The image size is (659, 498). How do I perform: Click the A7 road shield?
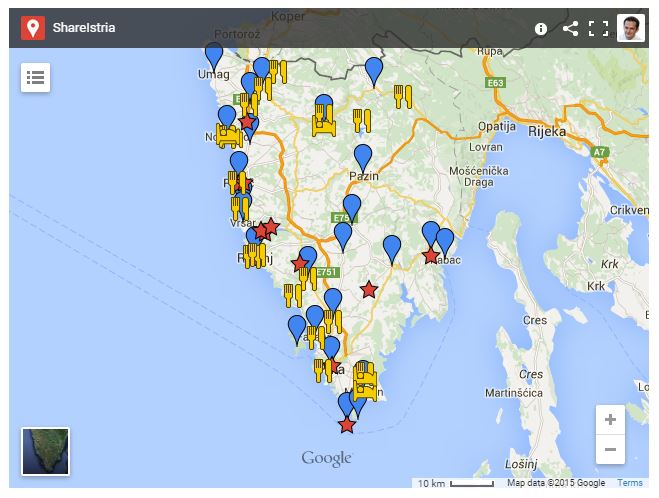[599, 152]
